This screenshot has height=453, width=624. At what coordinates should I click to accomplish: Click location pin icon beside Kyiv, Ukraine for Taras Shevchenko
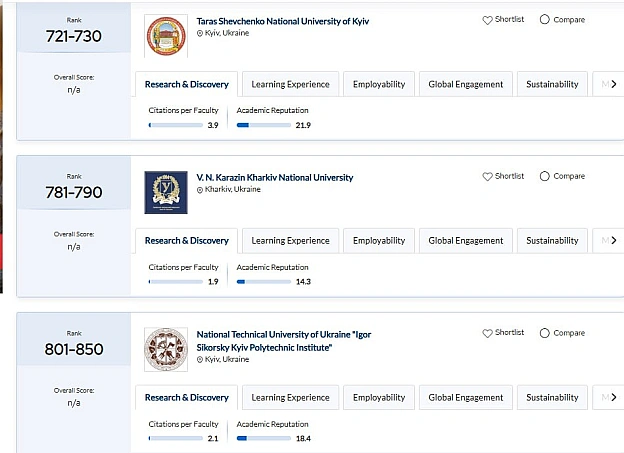coord(200,33)
